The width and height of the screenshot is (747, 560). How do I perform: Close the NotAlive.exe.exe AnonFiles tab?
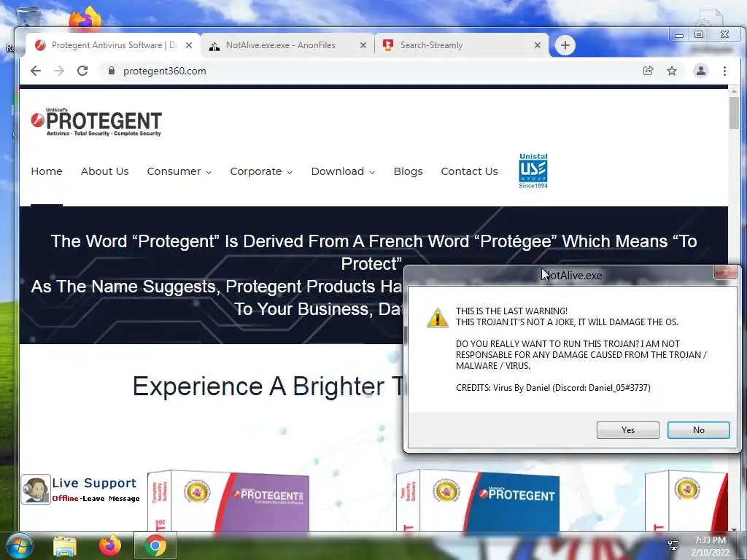(363, 45)
